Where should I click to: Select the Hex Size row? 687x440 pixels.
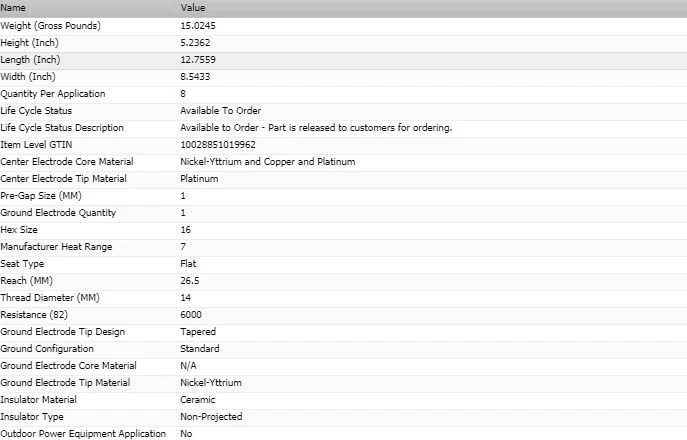click(x=344, y=230)
